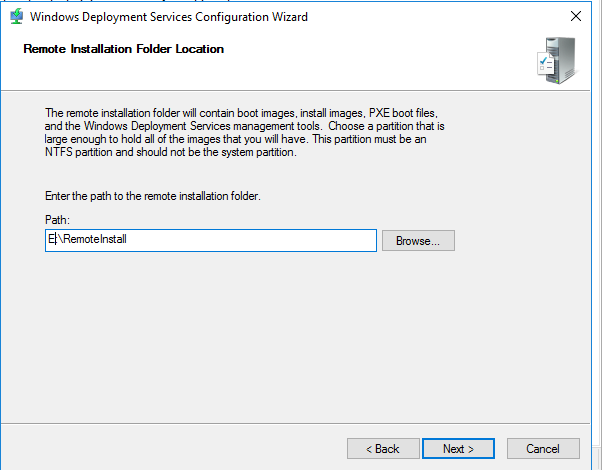The width and height of the screenshot is (602, 470).
Task: Click the Path: label
Action: pyautogui.click(x=57, y=220)
